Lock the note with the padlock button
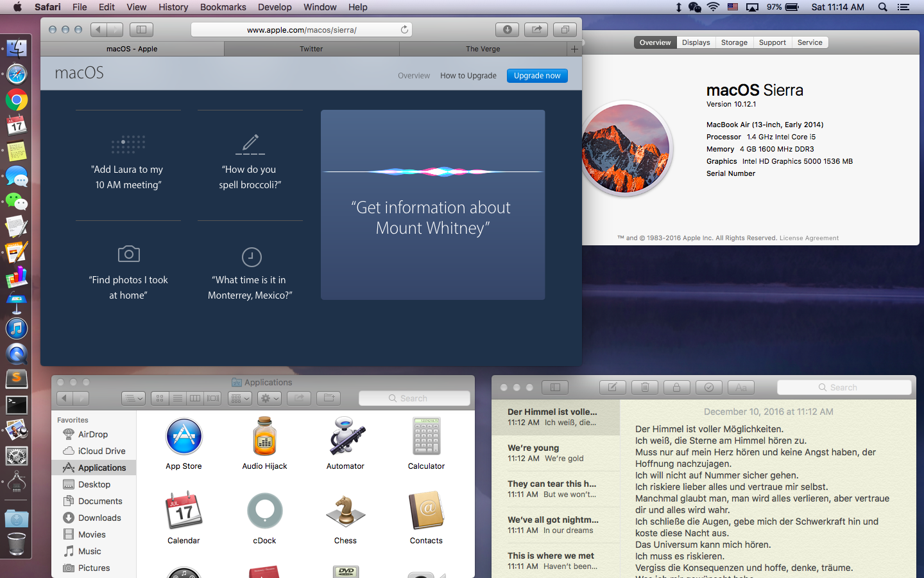The image size is (924, 578). point(676,387)
